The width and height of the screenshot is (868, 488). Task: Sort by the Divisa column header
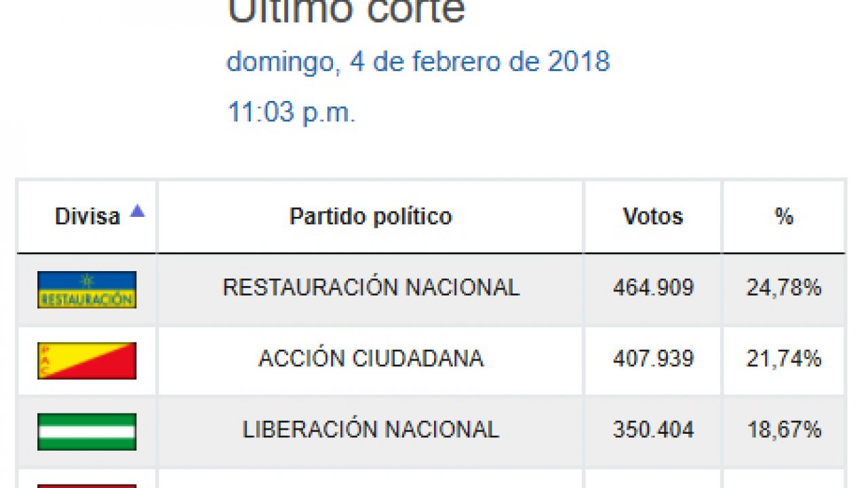point(87,217)
